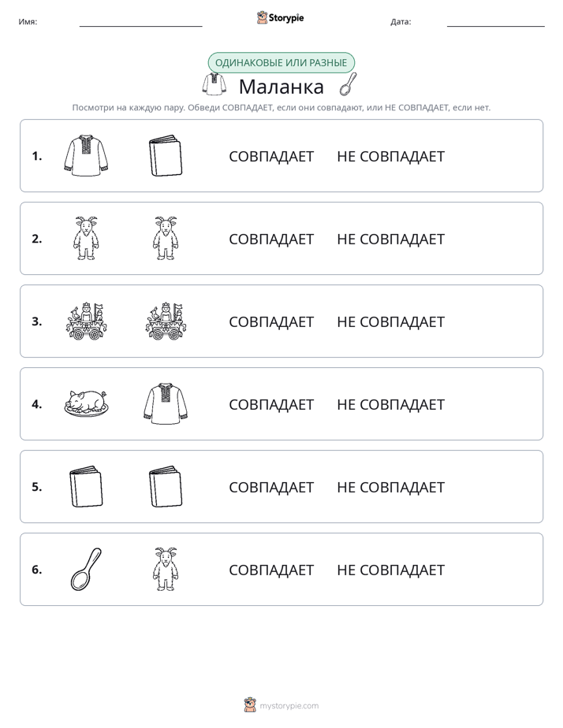Choose СОВПАДАЕТ for row 2
The image size is (563, 728).
click(x=271, y=239)
